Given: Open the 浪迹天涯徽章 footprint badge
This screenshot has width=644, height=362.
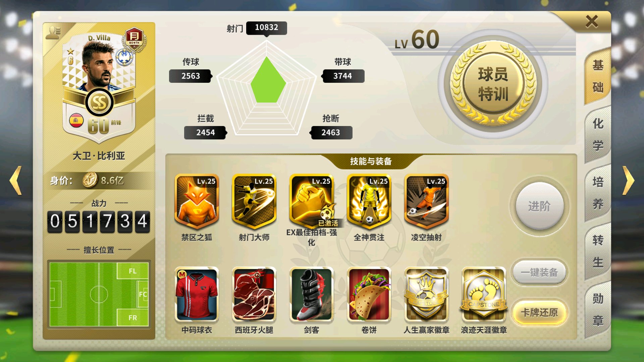Looking at the screenshot, I should coord(484,294).
